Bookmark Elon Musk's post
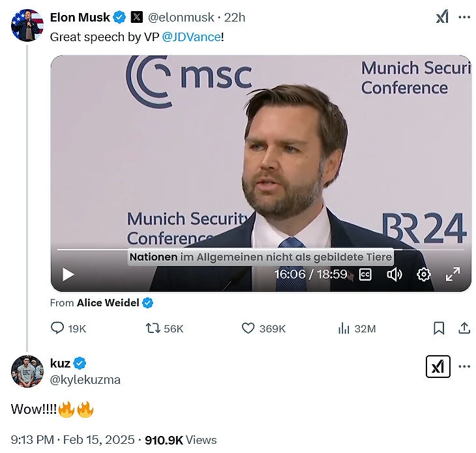Viewport: 476px width, 453px height. pos(439,328)
